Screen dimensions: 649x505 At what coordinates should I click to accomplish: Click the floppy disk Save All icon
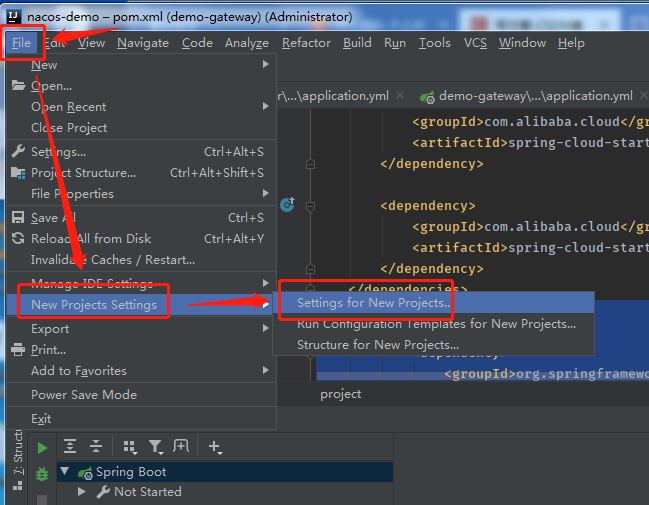[18, 218]
